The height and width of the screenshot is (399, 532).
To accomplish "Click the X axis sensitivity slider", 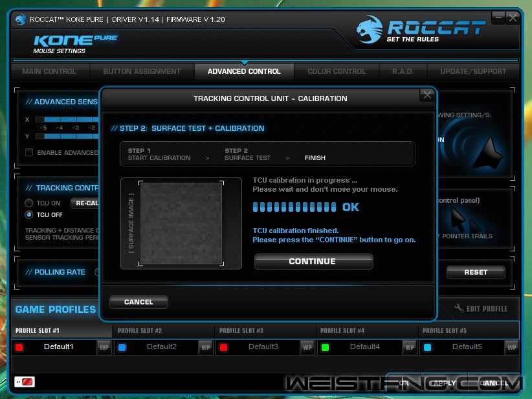I will tap(67, 120).
